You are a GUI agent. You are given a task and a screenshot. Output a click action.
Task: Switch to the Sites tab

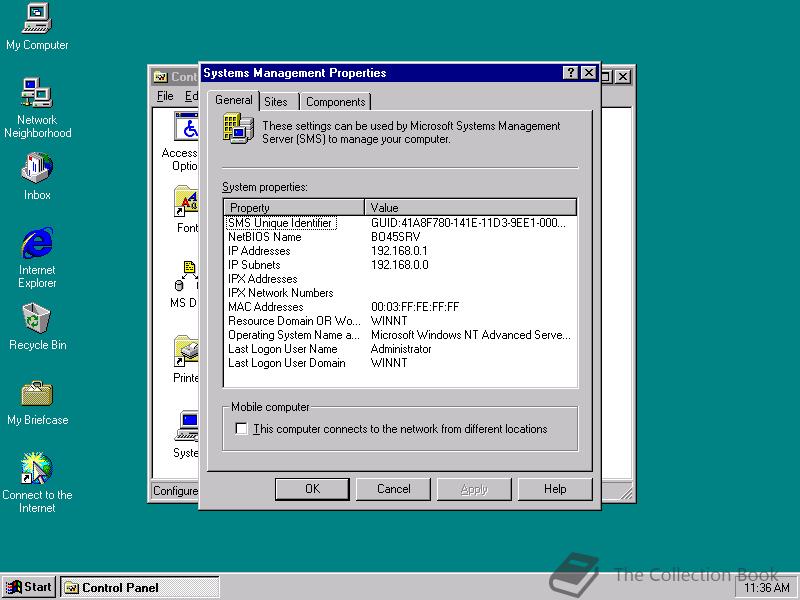pos(276,102)
